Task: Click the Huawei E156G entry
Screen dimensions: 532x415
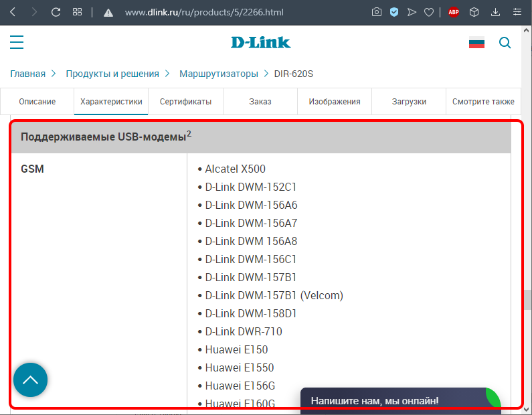Action: (x=240, y=386)
